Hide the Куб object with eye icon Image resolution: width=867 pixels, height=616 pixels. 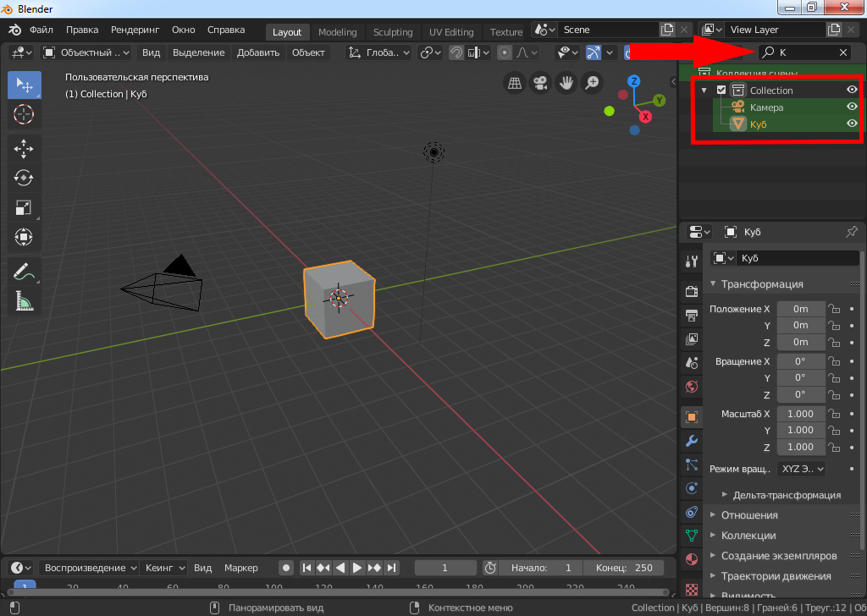click(852, 124)
